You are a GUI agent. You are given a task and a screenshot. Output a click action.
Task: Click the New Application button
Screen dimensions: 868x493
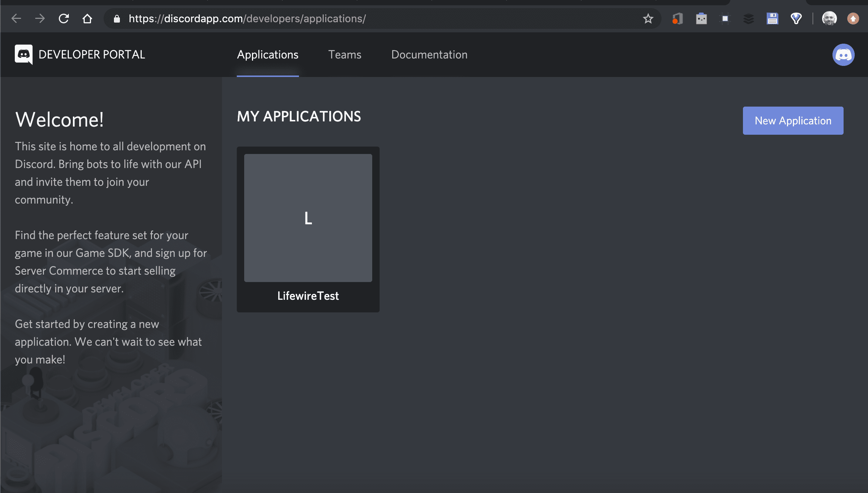(x=793, y=121)
